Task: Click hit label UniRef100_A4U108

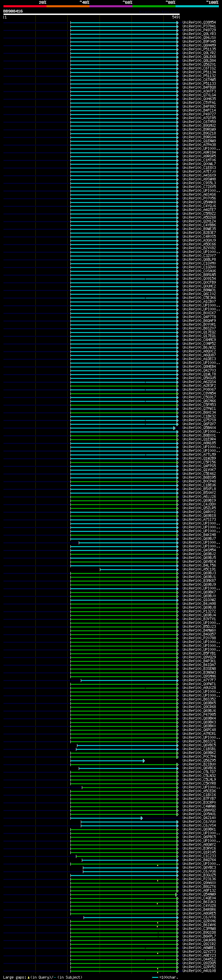Action: [x=199, y=971]
